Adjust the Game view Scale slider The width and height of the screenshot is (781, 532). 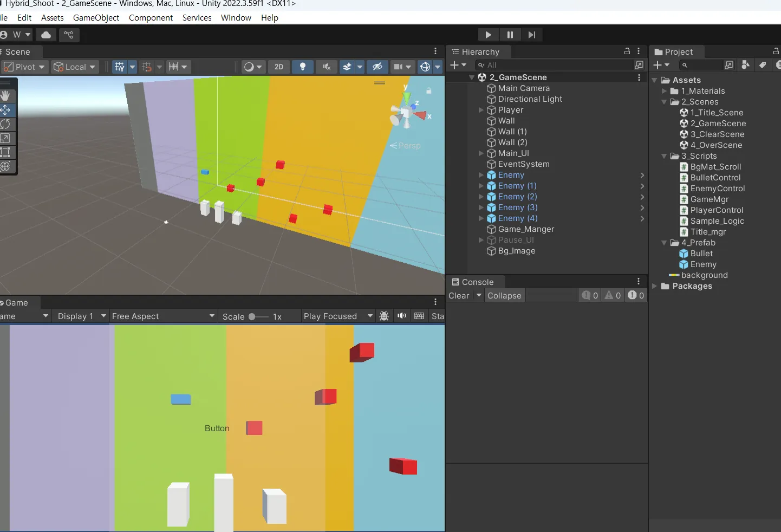coord(252,316)
